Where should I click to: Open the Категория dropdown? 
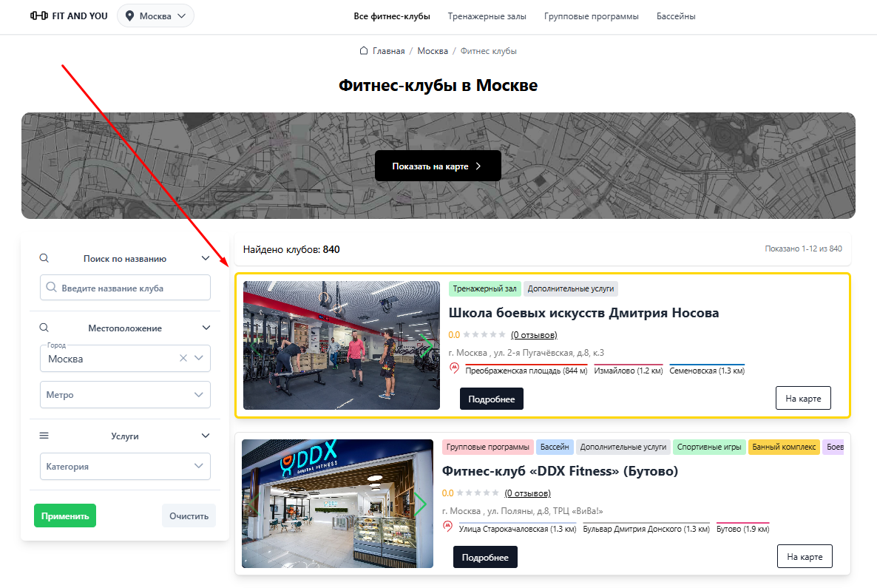[125, 466]
